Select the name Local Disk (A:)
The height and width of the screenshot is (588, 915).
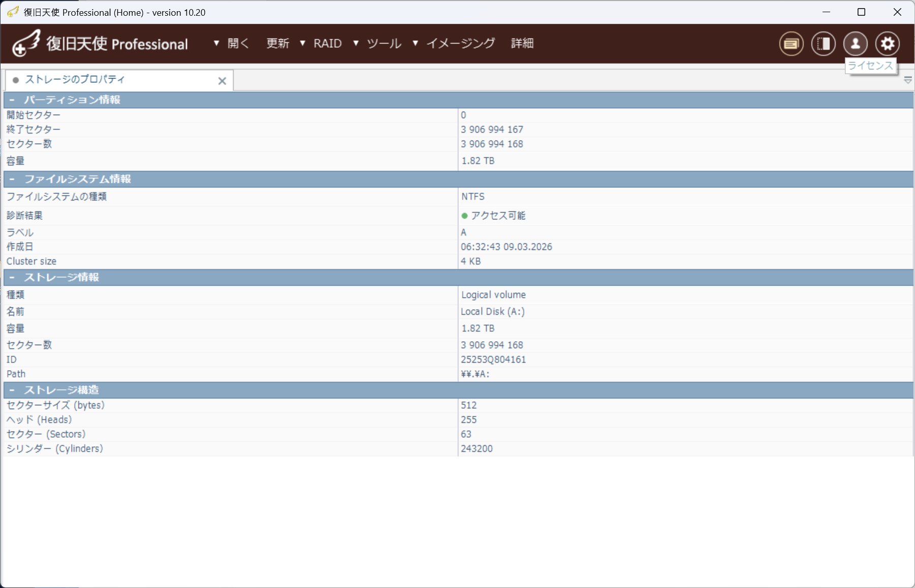click(x=492, y=312)
